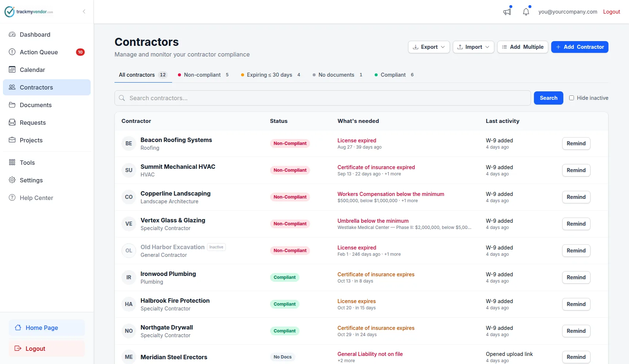
Task: Switch to Expiring ≤ 30 days tab
Action: coord(270,75)
